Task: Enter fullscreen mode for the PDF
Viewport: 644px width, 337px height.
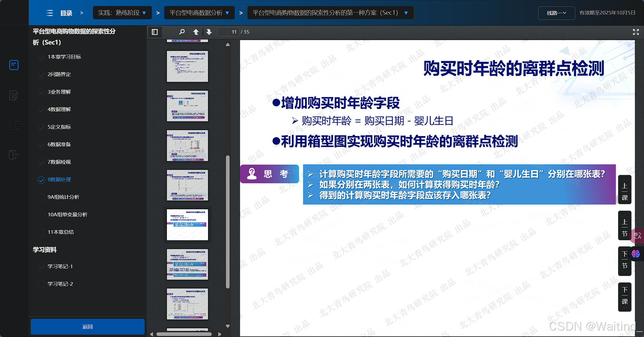Action: click(x=636, y=32)
